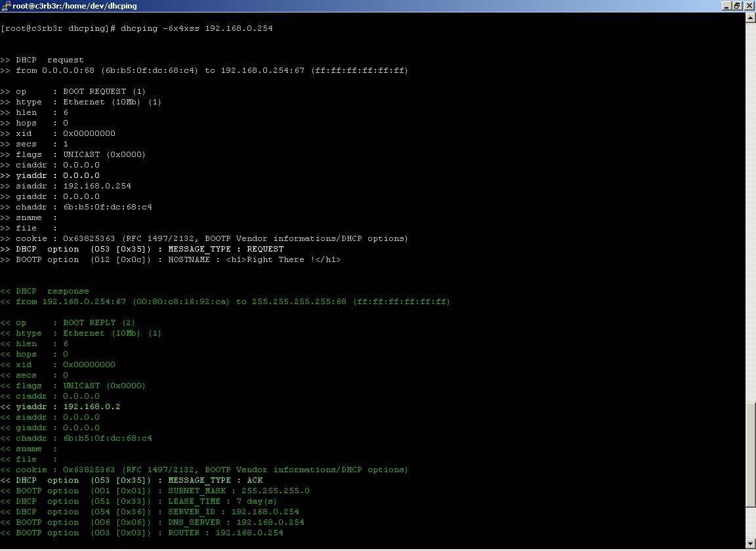Click response cookie 0x63825363 line
The height and width of the screenshot is (551, 756).
[x=205, y=470]
